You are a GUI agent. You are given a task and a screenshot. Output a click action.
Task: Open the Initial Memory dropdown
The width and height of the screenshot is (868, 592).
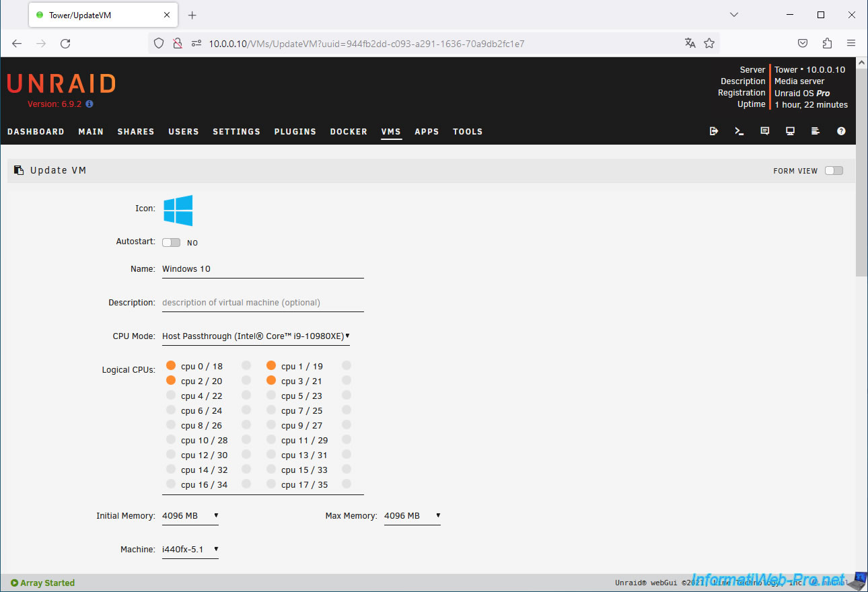pos(190,516)
